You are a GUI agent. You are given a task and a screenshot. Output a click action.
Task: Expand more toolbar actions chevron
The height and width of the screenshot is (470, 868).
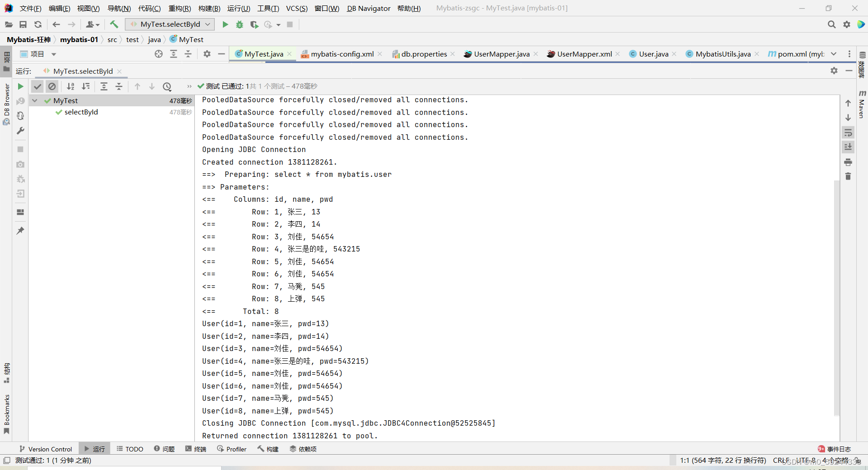189,86
